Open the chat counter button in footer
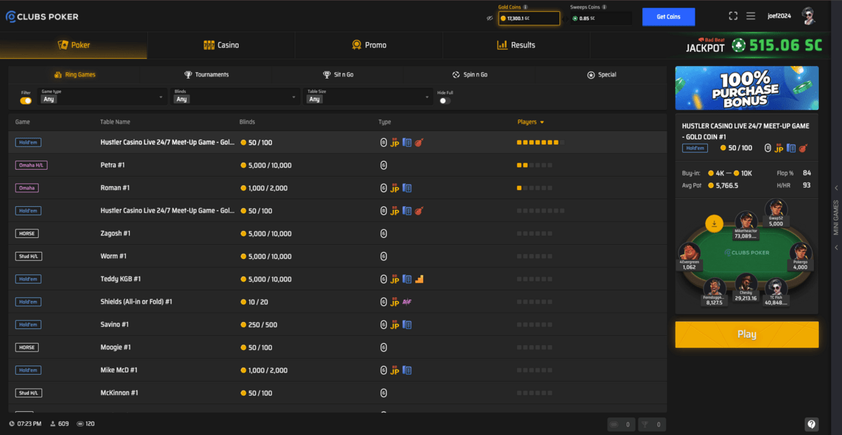This screenshot has height=435, width=842. click(x=622, y=424)
